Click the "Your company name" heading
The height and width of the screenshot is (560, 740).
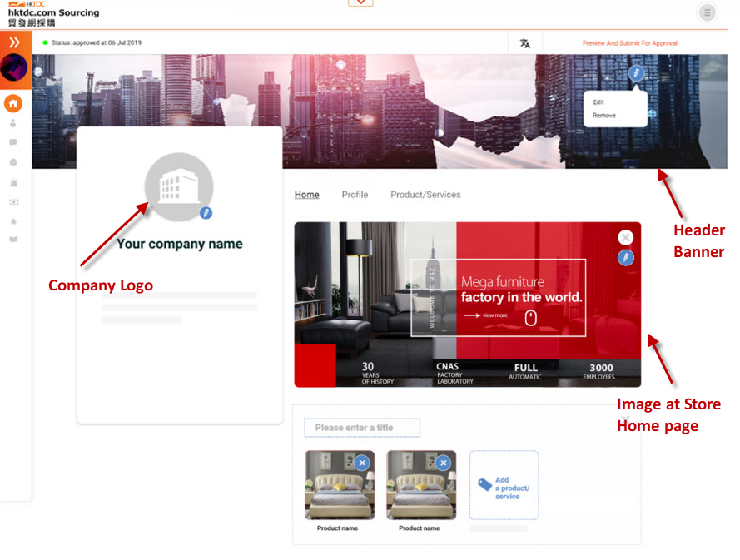[x=179, y=244]
